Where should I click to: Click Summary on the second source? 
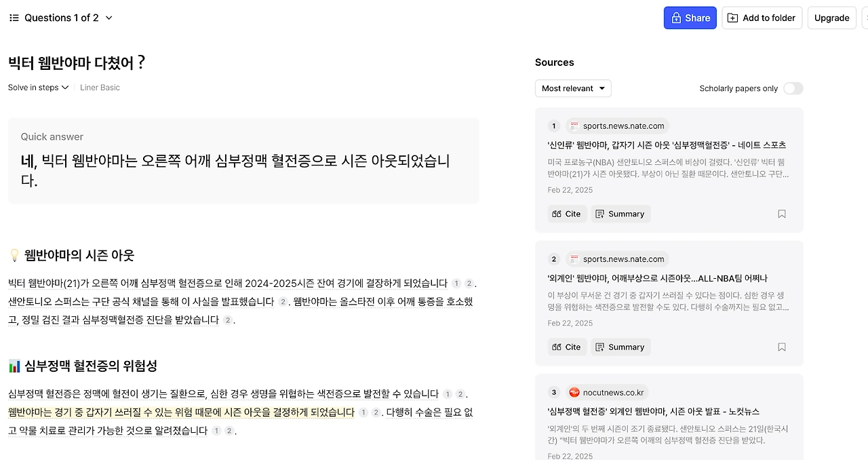(x=620, y=347)
